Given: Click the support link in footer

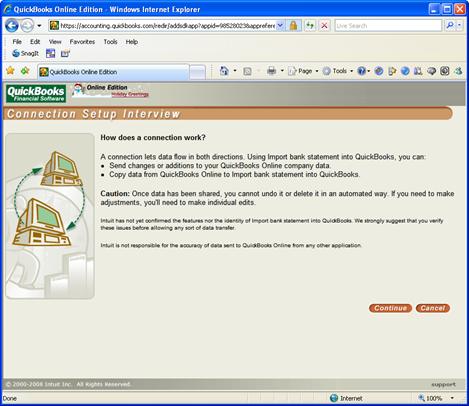Looking at the screenshot, I should click(x=443, y=385).
